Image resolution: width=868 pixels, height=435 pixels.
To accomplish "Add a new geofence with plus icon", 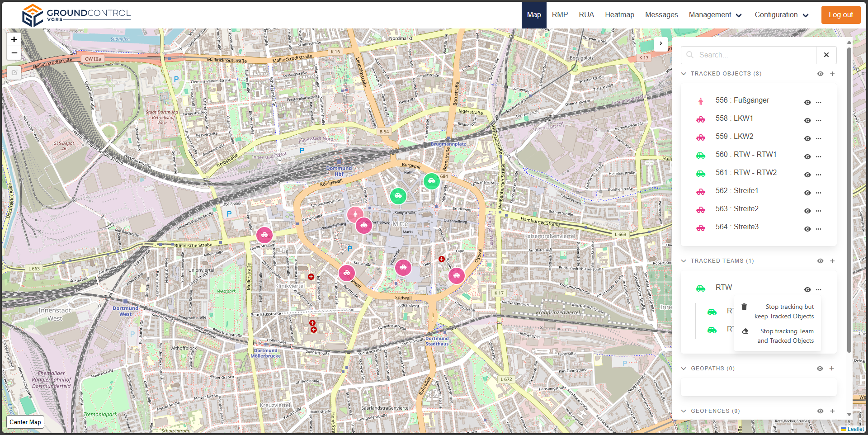I will point(832,411).
